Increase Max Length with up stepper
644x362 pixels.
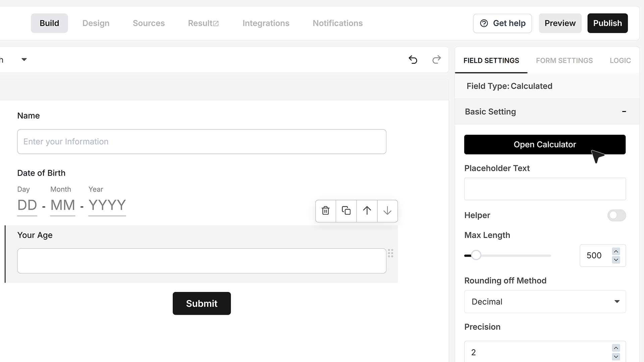[x=616, y=251]
